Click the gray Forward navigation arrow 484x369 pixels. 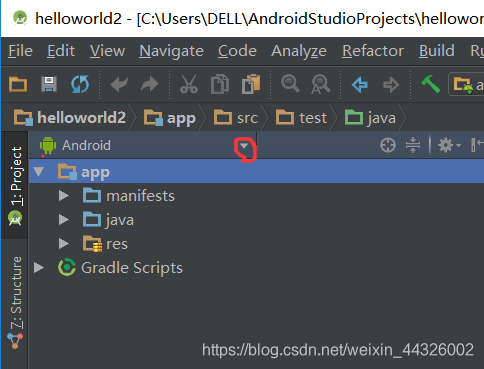click(x=391, y=85)
